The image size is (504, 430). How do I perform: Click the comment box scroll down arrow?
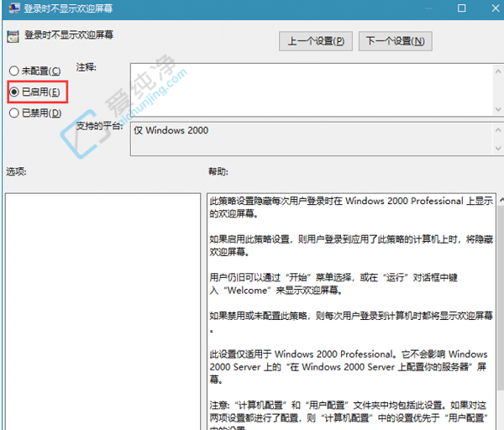(498, 109)
